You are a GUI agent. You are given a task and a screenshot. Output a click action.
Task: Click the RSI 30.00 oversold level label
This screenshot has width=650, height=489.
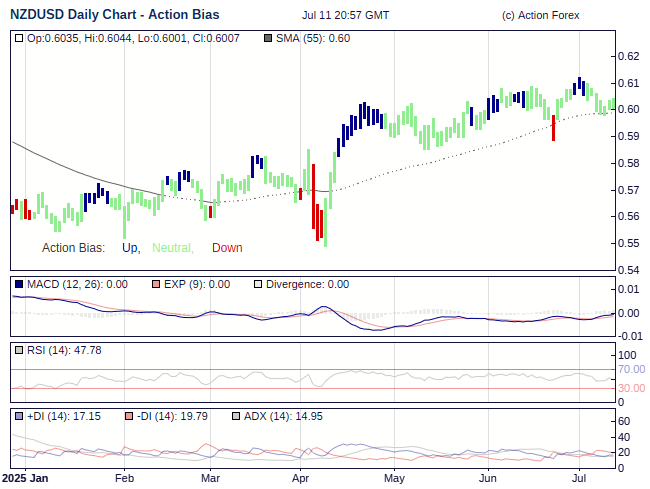[x=630, y=388]
